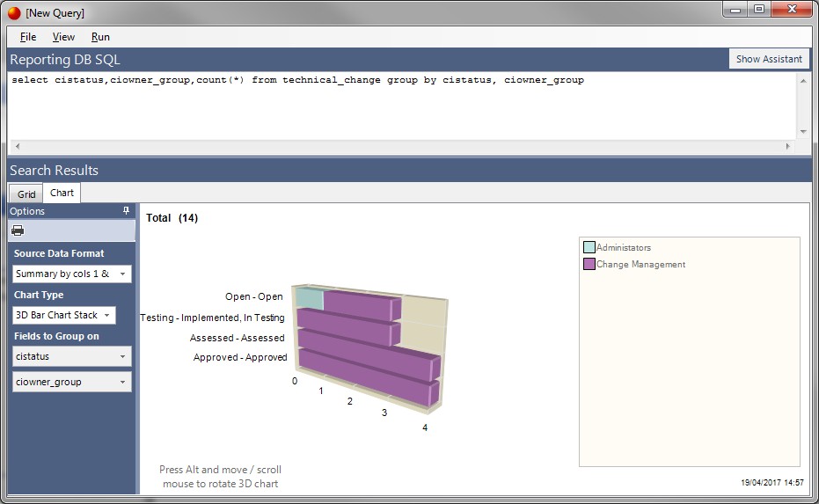Click the 'Reporting DB SQL' header
This screenshot has height=504, width=819.
65,60
